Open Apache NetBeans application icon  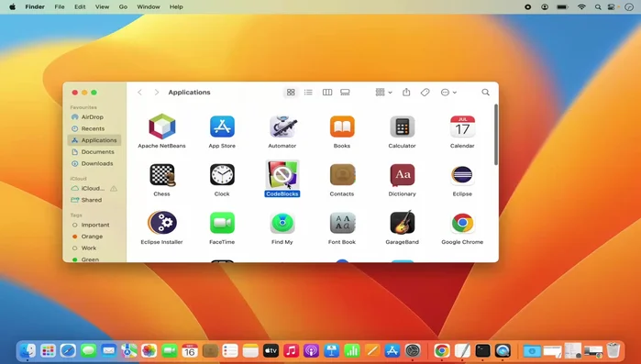click(162, 127)
